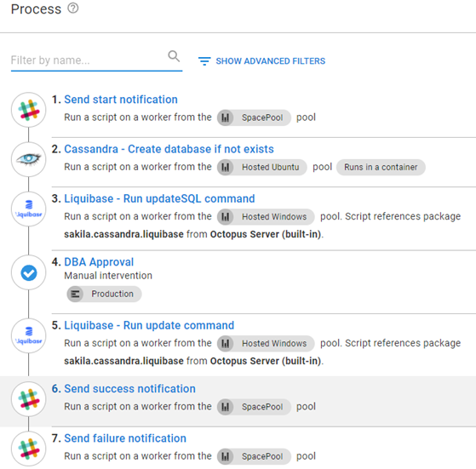Click the Process heading
The height and width of the screenshot is (469, 476).
pos(36,9)
